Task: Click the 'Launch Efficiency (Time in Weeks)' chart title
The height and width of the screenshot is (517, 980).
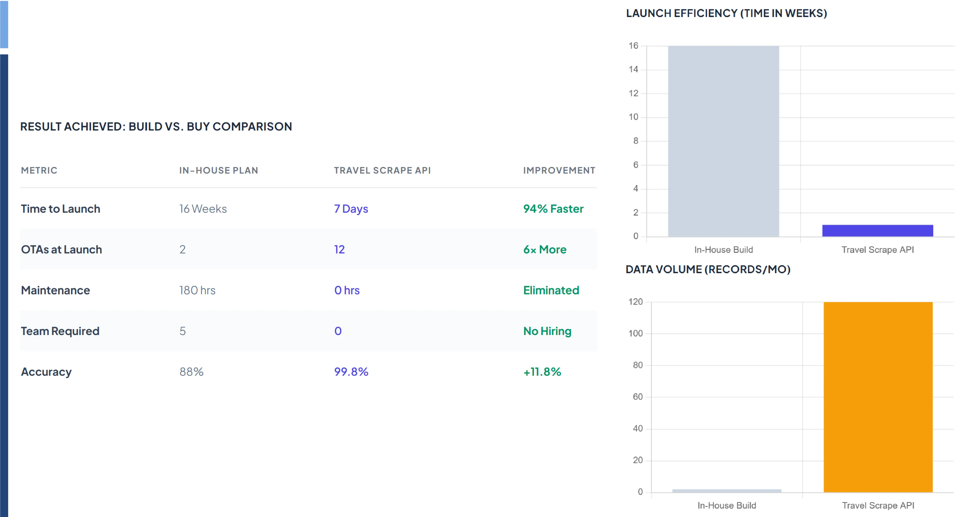Action: pyautogui.click(x=727, y=13)
